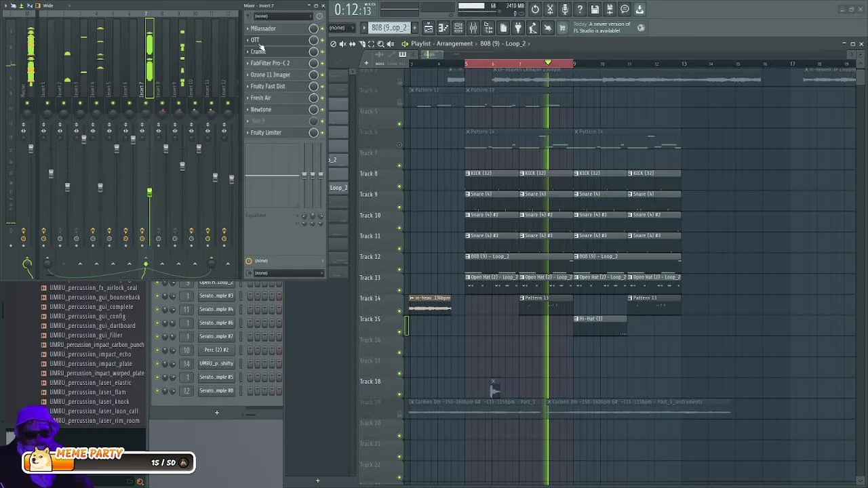
Task: Adjust the Perc (2) #2 channel volume knob
Action: point(172,350)
